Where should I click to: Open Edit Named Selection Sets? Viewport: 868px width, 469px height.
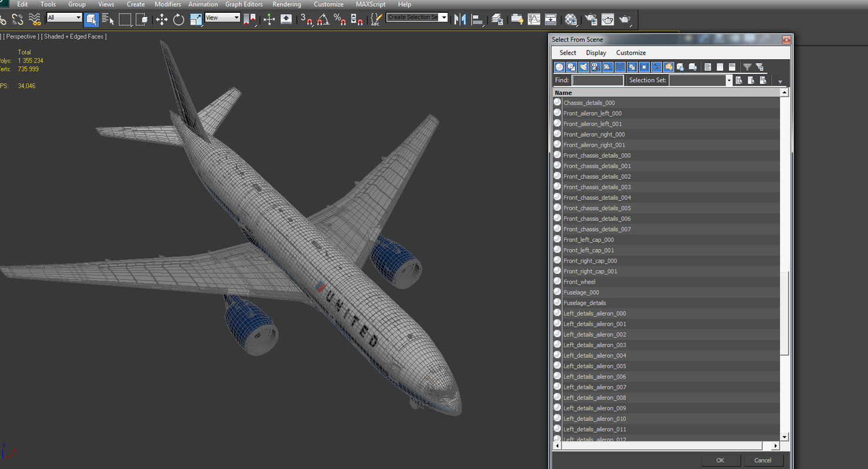pyautogui.click(x=376, y=19)
